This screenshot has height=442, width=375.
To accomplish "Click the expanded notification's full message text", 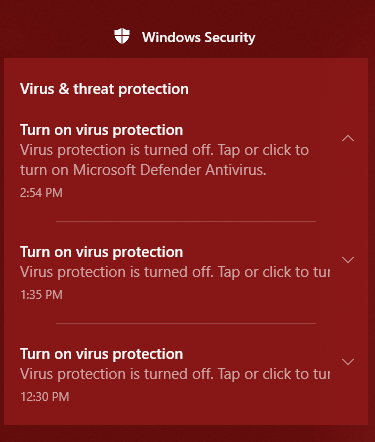I will point(164,160).
